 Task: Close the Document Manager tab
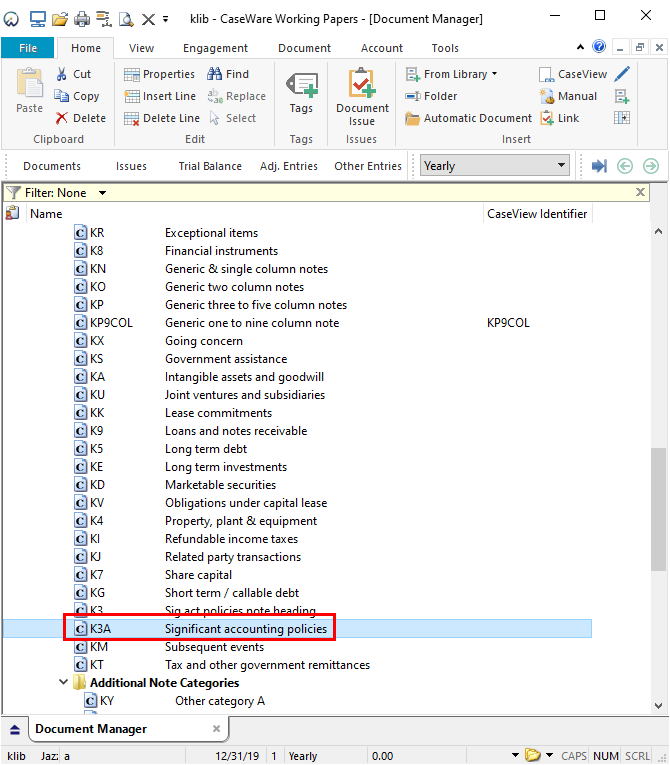(x=216, y=728)
